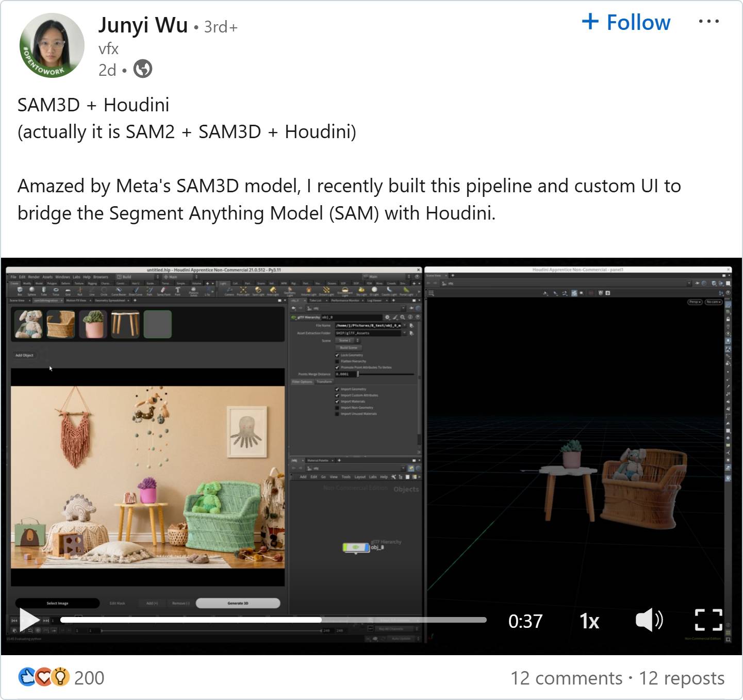
Task: Open the Assets menu
Action: coord(47,277)
